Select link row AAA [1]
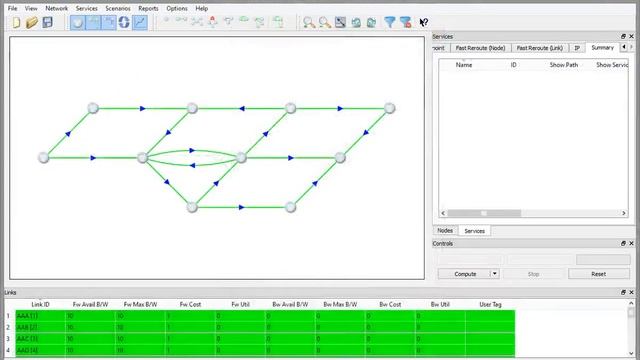The image size is (640, 360). 265,316
